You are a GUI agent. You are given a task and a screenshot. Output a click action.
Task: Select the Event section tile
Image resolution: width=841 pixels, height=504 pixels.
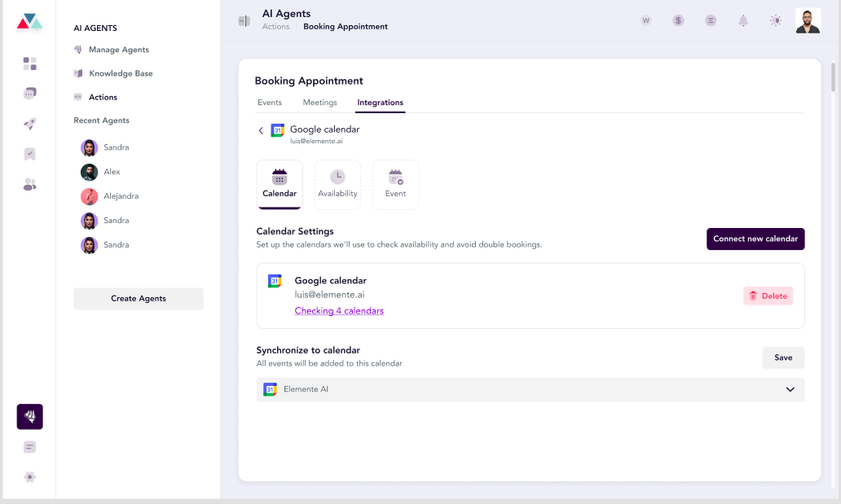pos(395,185)
